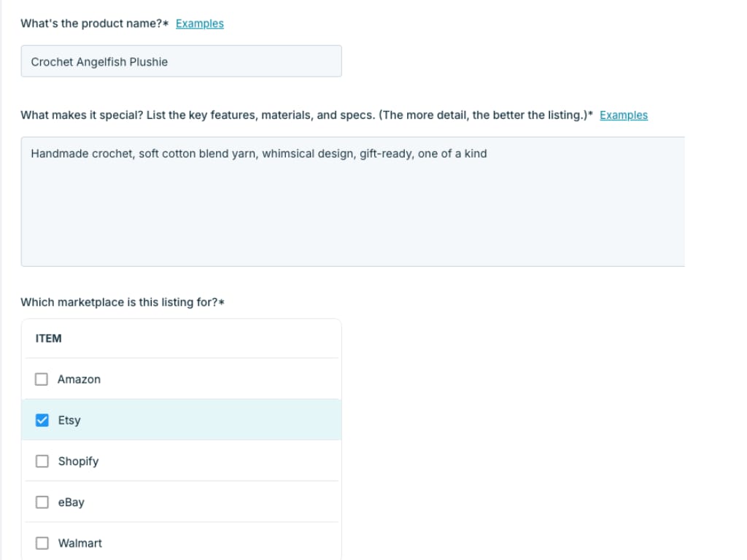Select the eBay checkbox
Viewport: 747px width, 560px height.
(42, 501)
